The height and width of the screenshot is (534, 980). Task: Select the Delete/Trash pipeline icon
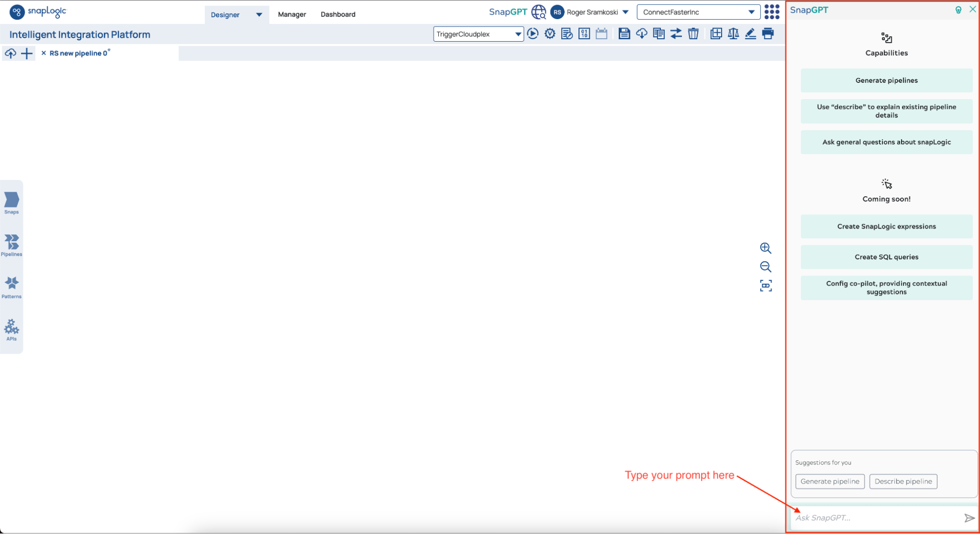click(692, 33)
